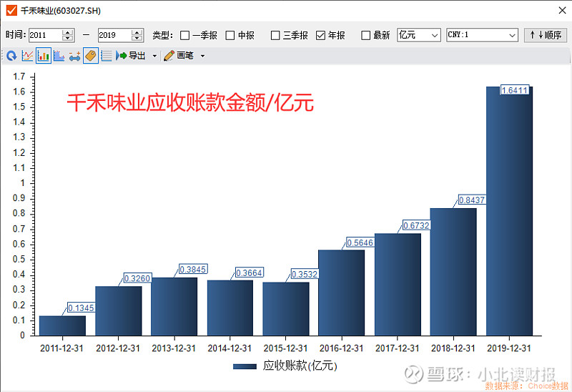The image size is (572, 392).
Task: Click the 0.3664 data label
Action: coord(249,273)
